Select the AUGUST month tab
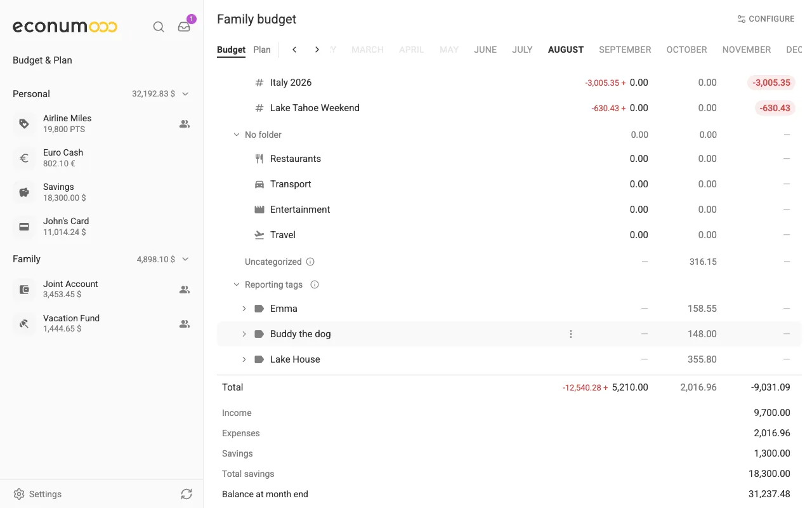Screen dimensions: 812x508 (x=566, y=50)
